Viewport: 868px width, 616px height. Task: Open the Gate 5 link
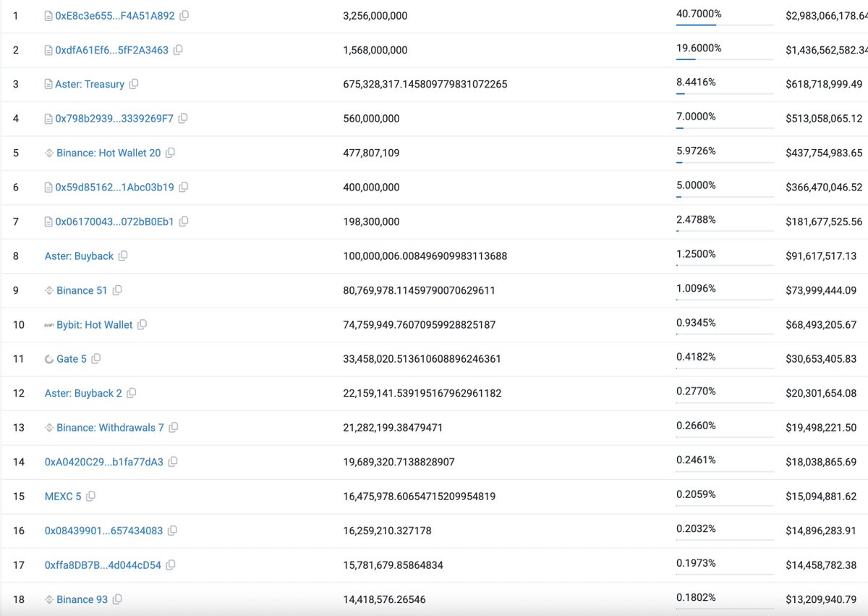click(x=72, y=359)
